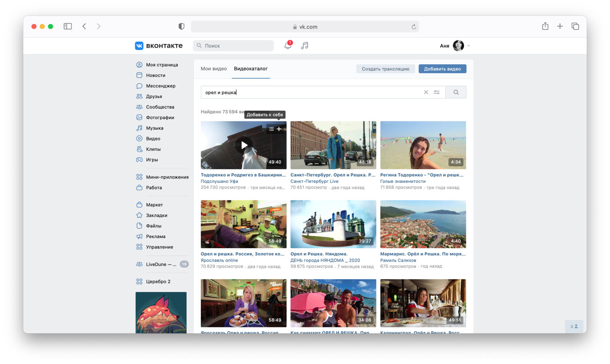Select the Видеокаталог tab
610x364 pixels.
tap(251, 69)
